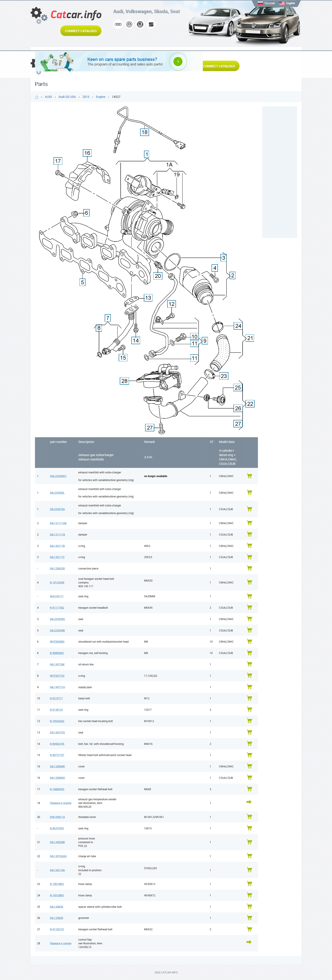Open part number 04L131111AB link
This screenshot has height=980, width=332.
[x=58, y=523]
